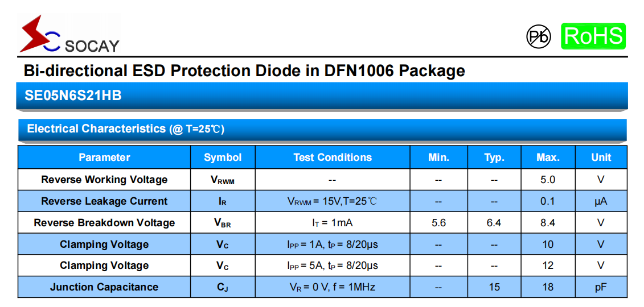The width and height of the screenshot is (644, 307).
Task: Click the green RoHS badge
Action: 593,36
